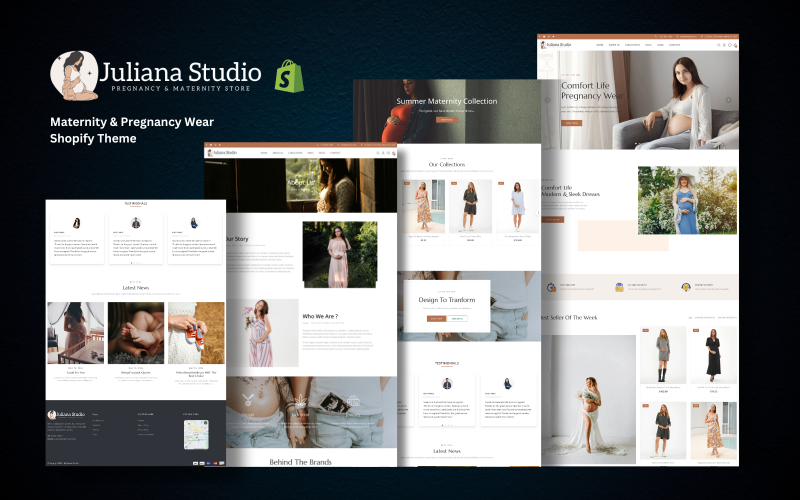Click payment card icons in dark footer

pyautogui.click(x=208, y=463)
